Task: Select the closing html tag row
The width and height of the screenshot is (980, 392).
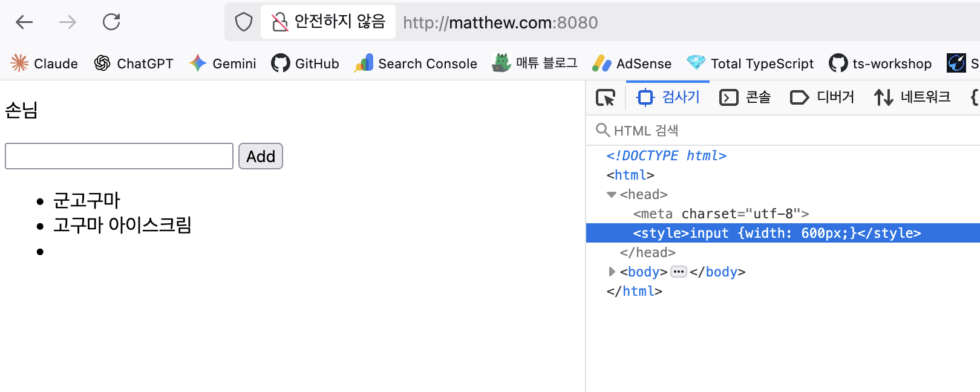Action: (x=783, y=291)
